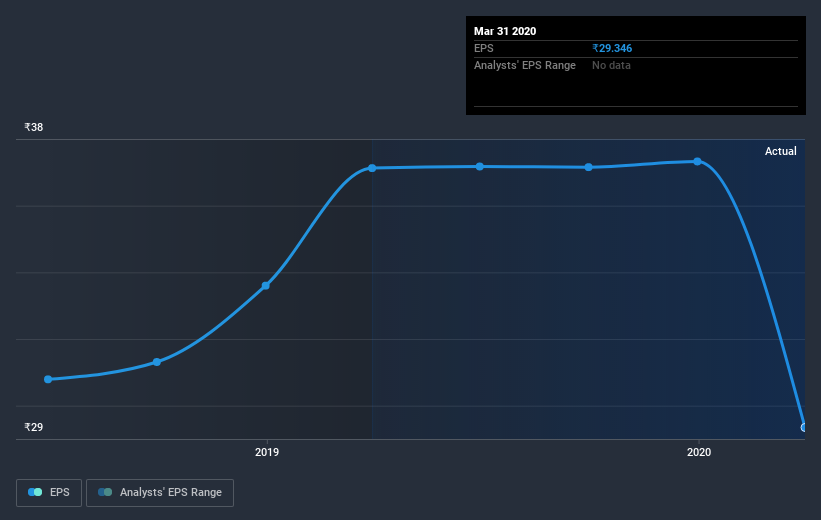The width and height of the screenshot is (821, 520).
Task: Click the No data value in the tooltip
Action: tap(611, 65)
